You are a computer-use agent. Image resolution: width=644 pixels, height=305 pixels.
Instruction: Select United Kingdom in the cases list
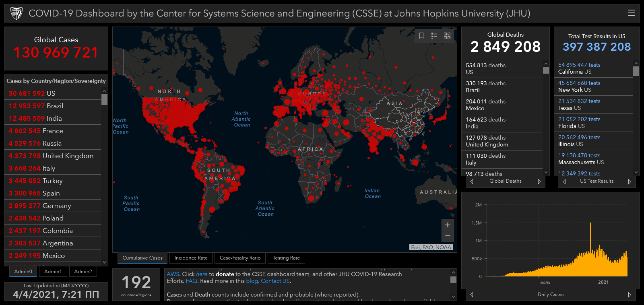(x=53, y=156)
